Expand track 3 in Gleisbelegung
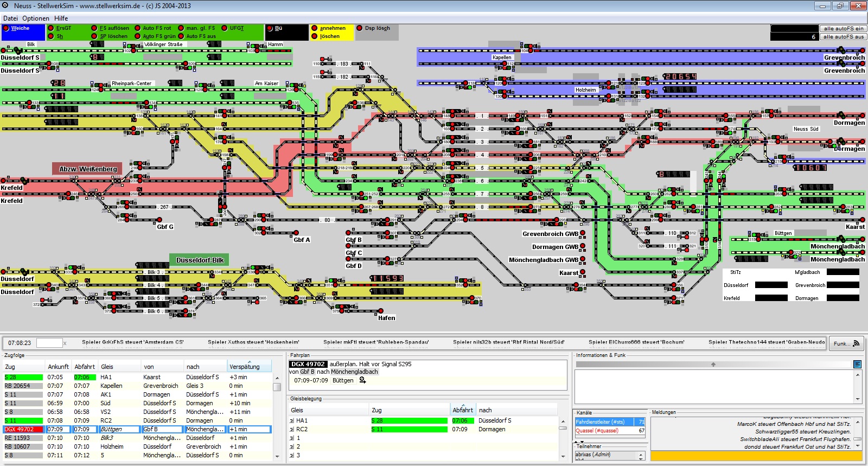 click(292, 456)
